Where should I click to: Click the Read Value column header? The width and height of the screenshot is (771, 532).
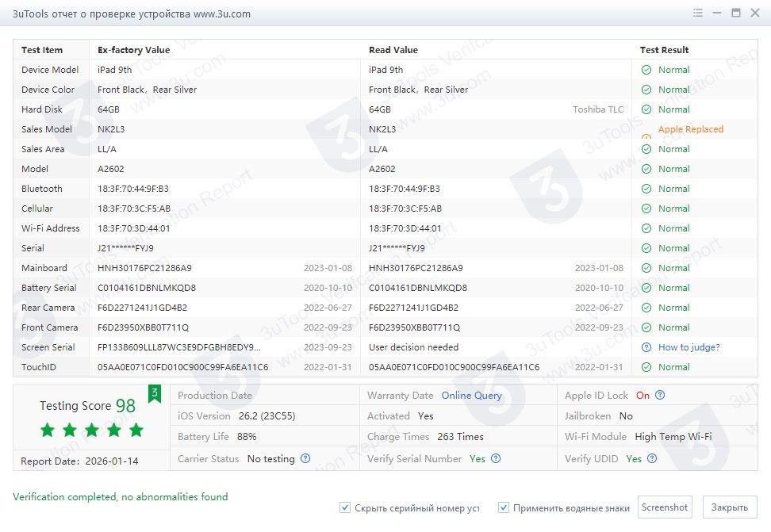393,50
